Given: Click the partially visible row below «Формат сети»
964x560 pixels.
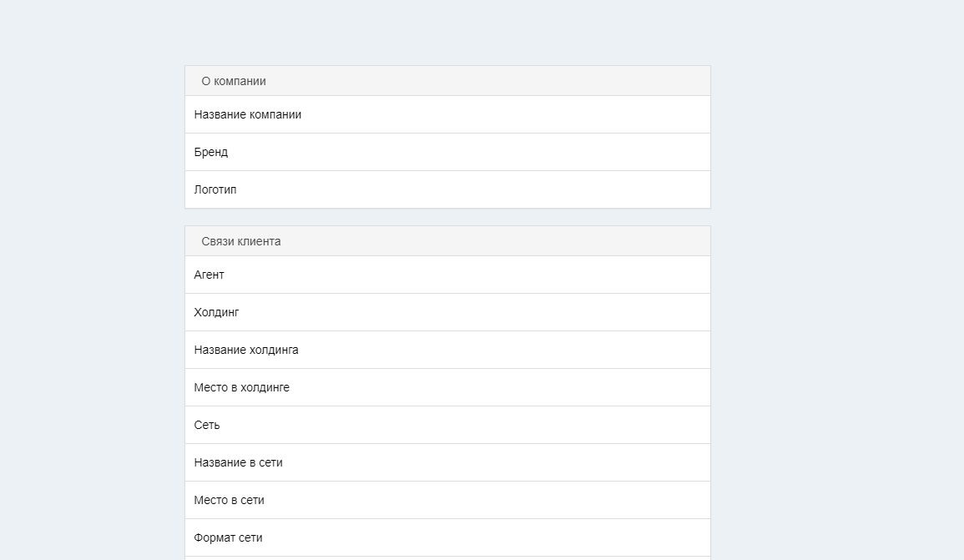Looking at the screenshot, I should [447, 557].
